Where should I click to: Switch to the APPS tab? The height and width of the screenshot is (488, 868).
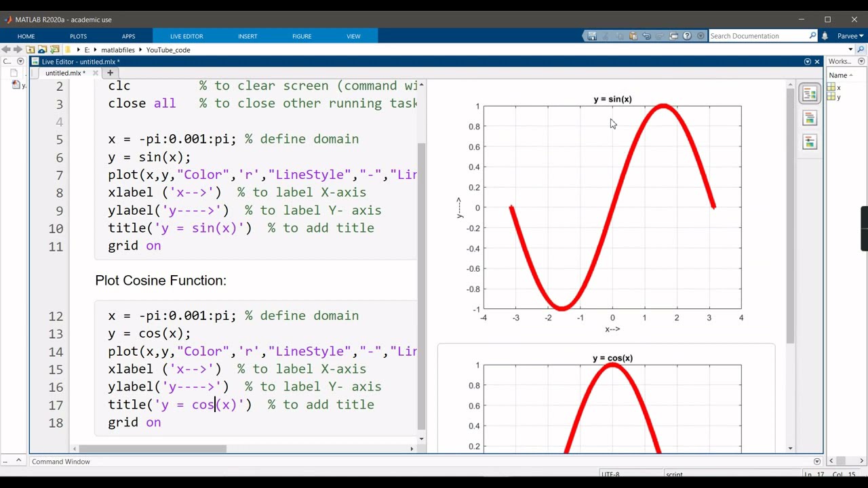tap(128, 36)
